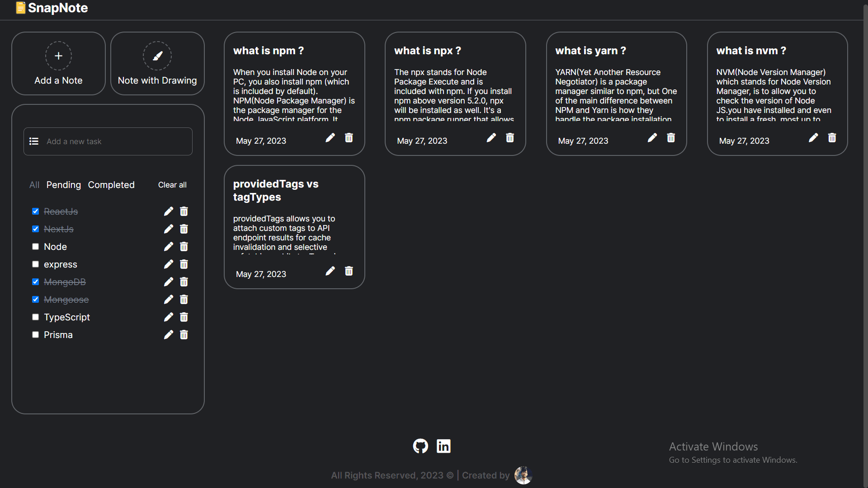This screenshot has height=488, width=868.
Task: Mark the express task as completed
Action: tap(36, 264)
